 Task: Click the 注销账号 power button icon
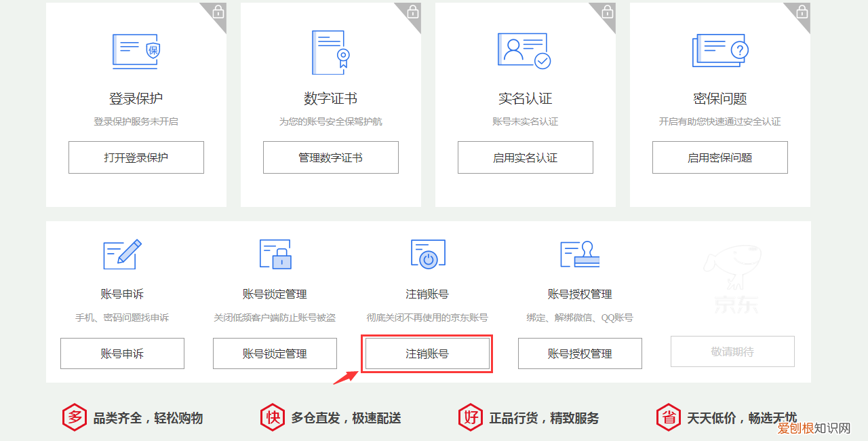pos(427,254)
